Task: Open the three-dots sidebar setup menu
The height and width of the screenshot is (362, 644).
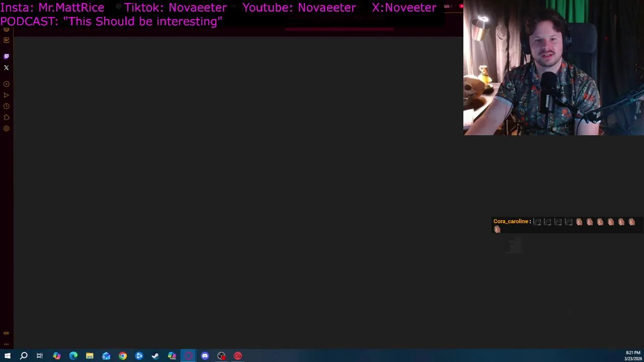Action: (x=7, y=344)
